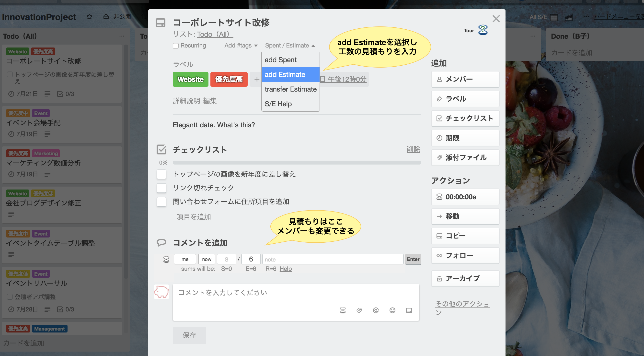Click the 保存 save button
Image resolution: width=644 pixels, height=356 pixels.
pyautogui.click(x=189, y=335)
